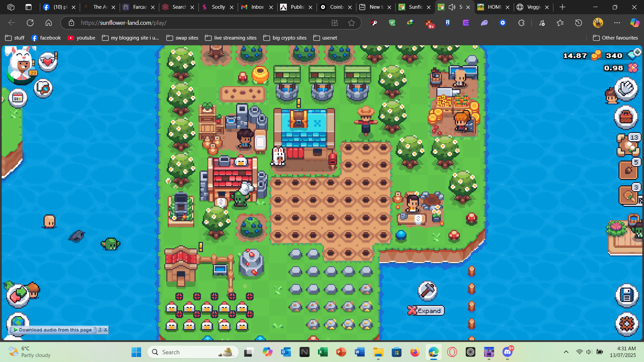Close the download audio bar

pos(105,329)
